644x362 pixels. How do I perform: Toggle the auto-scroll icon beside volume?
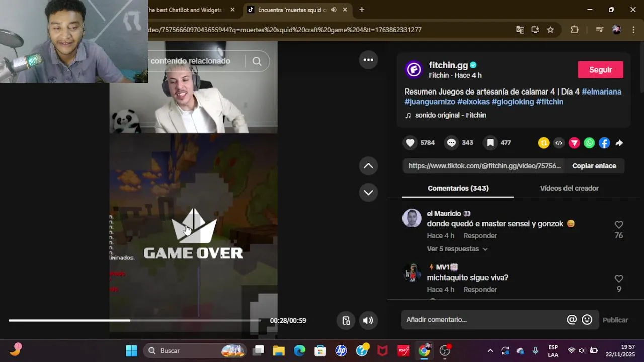tap(346, 320)
